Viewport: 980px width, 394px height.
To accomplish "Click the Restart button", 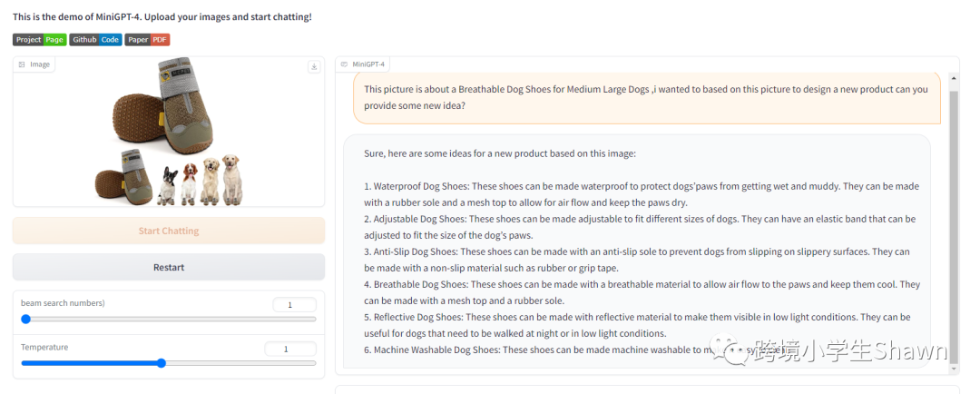I will [x=169, y=267].
